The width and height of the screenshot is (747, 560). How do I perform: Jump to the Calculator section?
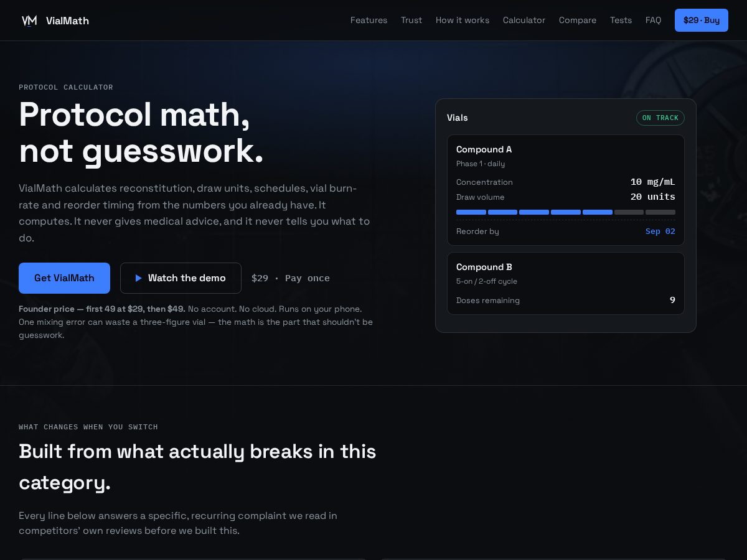pyautogui.click(x=524, y=21)
